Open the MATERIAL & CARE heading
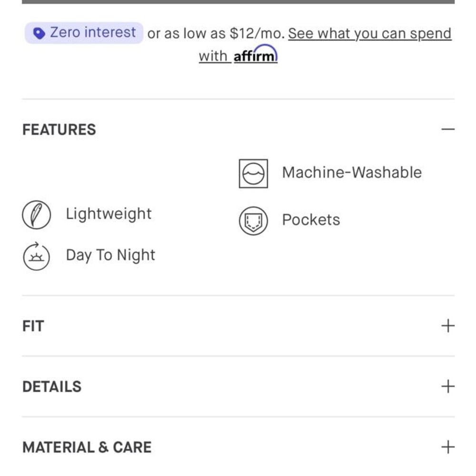 (x=87, y=447)
